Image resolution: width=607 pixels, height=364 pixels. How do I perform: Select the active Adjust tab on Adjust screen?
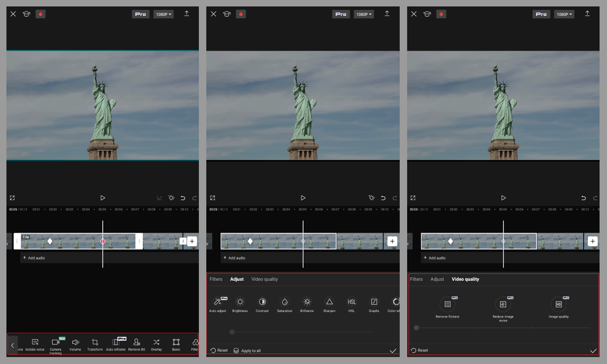[x=237, y=279]
